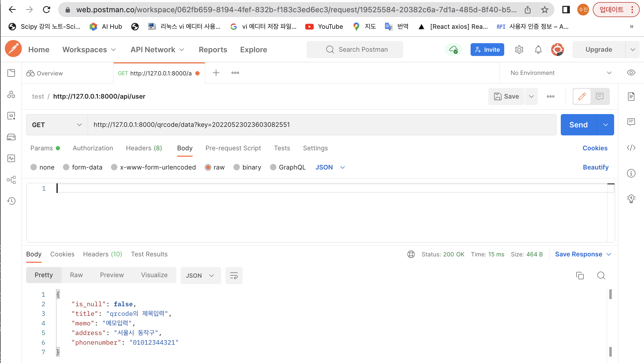
Task: Switch to the Authorization tab
Action: 93,148
